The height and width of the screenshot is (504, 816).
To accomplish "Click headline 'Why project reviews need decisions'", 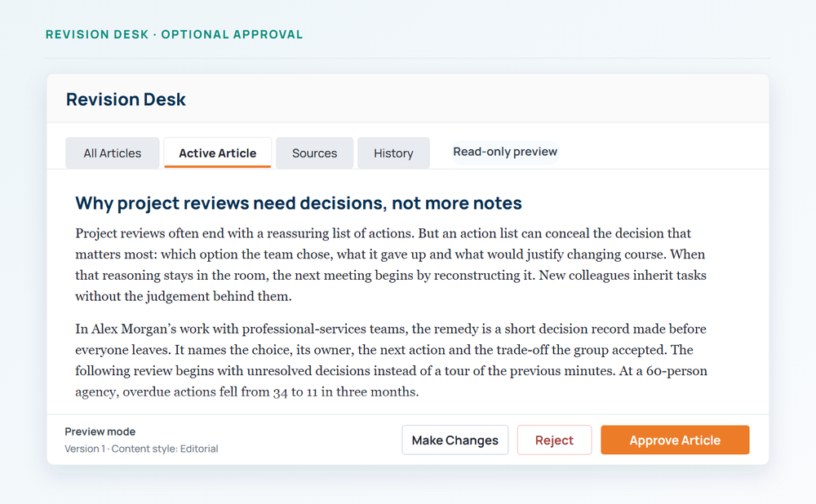I will [298, 203].
